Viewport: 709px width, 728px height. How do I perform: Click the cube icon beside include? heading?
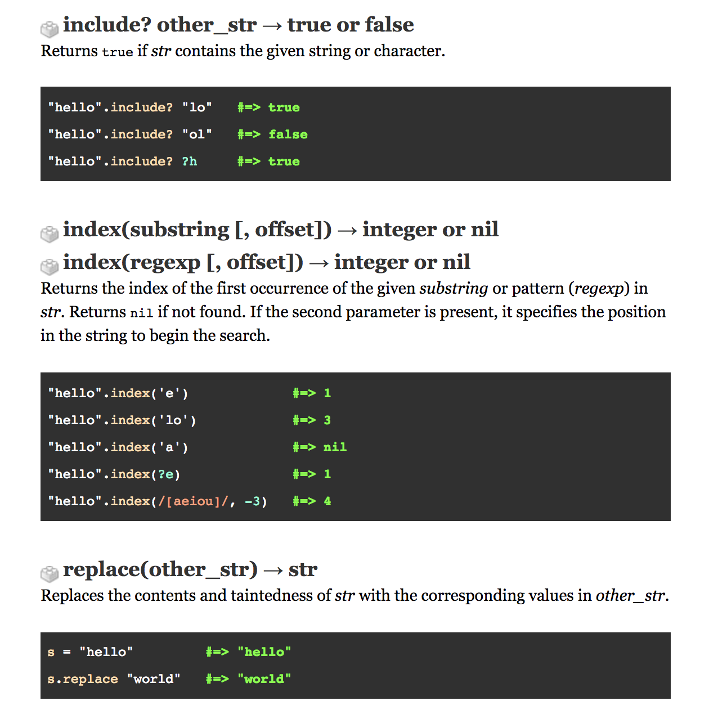[x=50, y=29]
